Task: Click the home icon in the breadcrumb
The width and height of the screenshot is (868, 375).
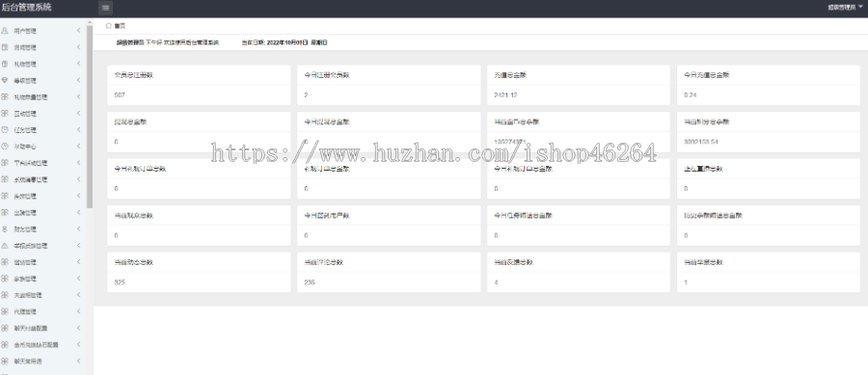Action: (108, 25)
